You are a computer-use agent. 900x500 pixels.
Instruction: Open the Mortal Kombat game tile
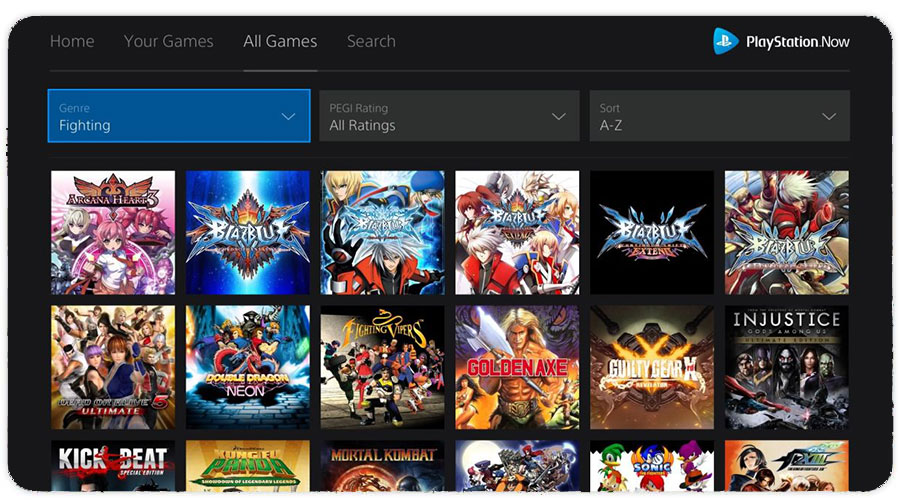[382, 466]
